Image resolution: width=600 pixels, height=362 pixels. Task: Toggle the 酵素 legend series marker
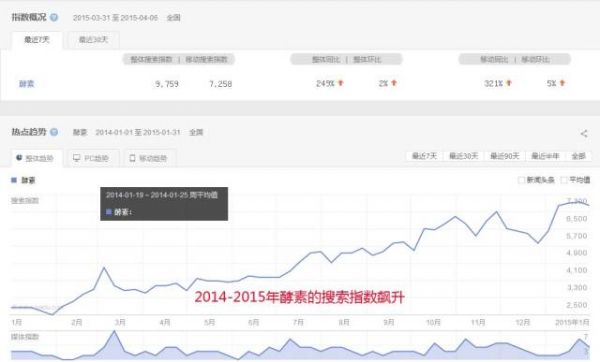(14, 180)
